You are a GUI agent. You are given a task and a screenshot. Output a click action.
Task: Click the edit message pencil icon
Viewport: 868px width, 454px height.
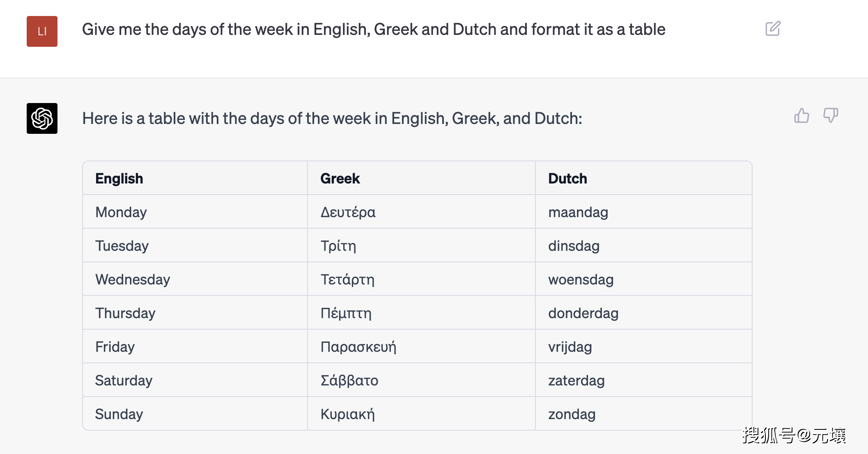click(x=773, y=29)
